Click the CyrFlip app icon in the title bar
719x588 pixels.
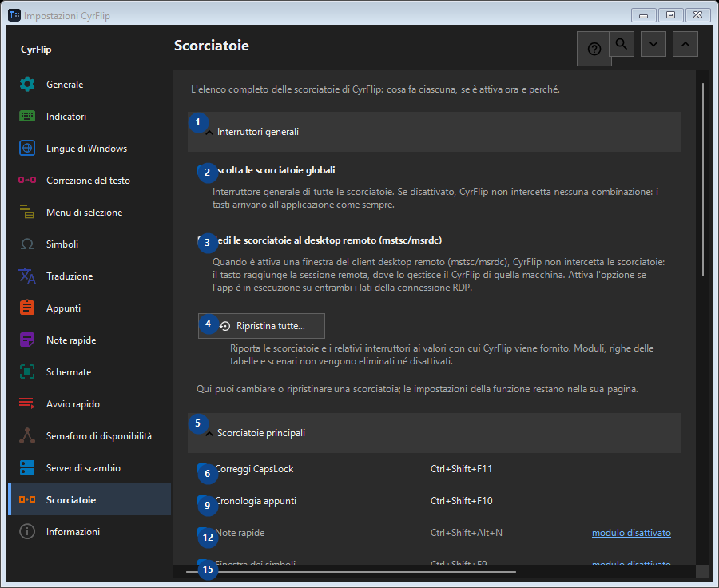(14, 16)
